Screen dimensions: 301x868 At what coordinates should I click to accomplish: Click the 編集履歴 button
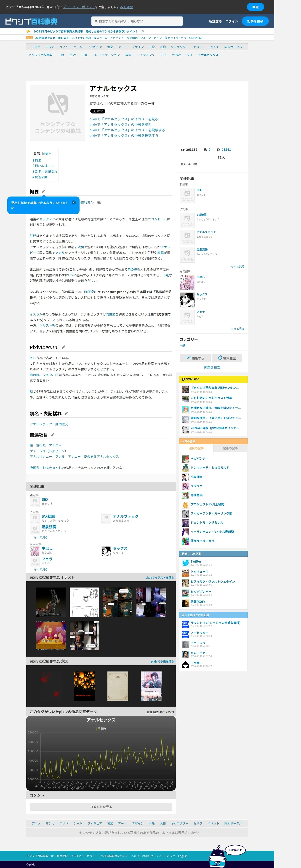point(227,358)
